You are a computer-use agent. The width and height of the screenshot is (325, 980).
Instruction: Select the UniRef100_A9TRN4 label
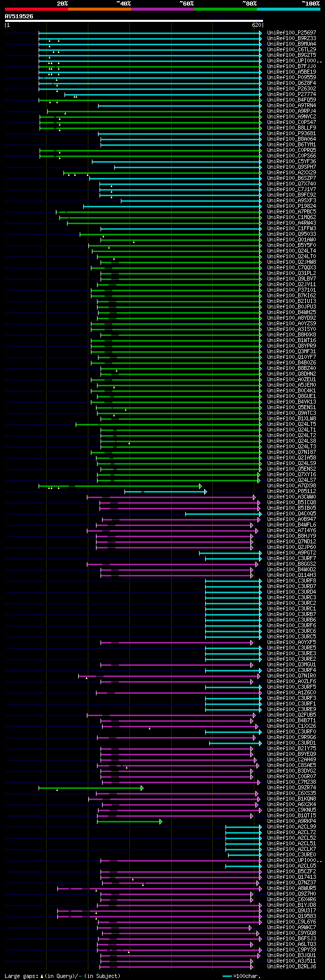tap(291, 105)
